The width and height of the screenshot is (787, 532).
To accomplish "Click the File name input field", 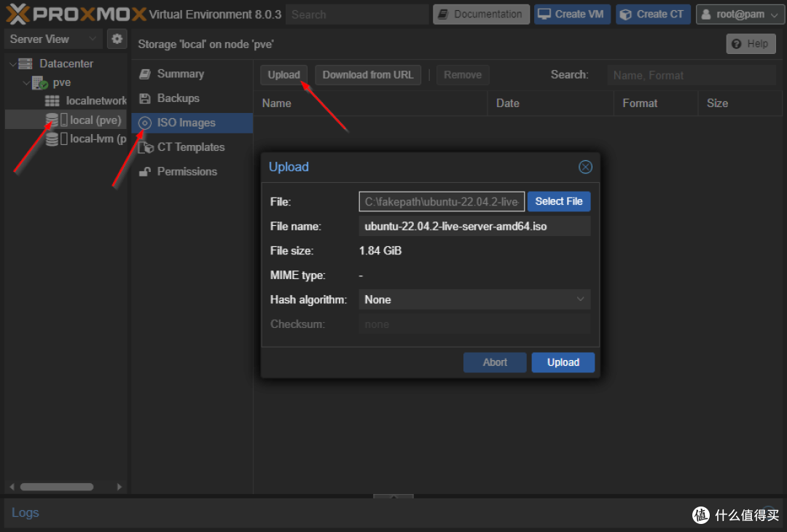I will (x=474, y=227).
